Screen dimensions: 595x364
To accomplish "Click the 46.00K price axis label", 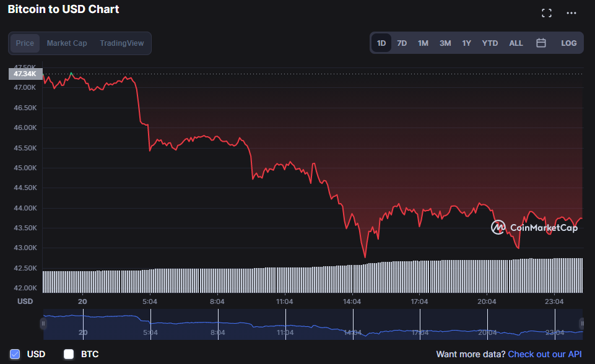I will [x=25, y=128].
